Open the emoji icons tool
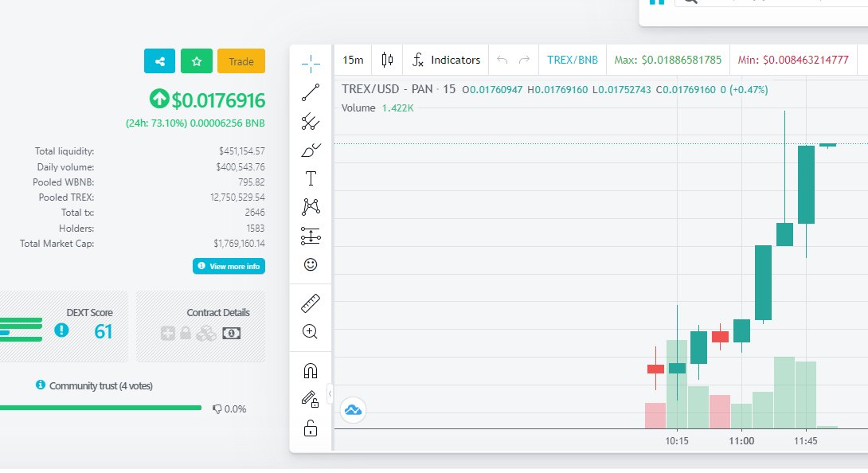 (311, 264)
